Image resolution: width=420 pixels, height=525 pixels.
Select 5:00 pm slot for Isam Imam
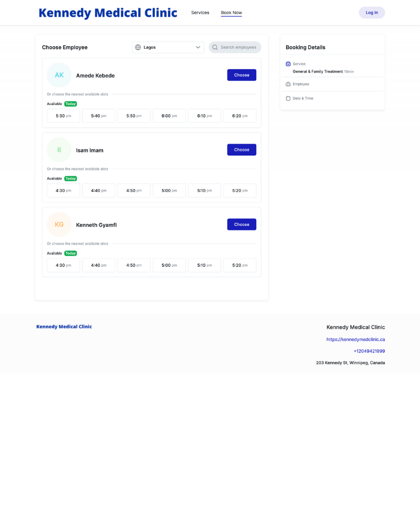[x=169, y=191]
